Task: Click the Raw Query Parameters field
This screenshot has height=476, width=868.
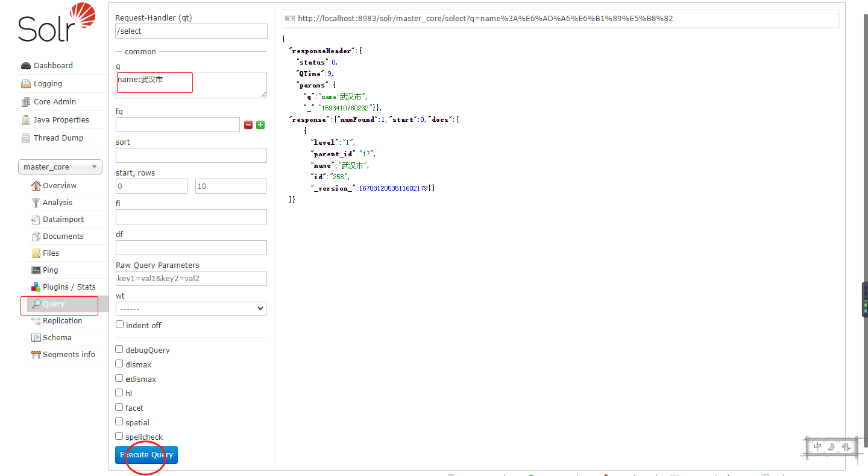Action: pyautogui.click(x=190, y=278)
